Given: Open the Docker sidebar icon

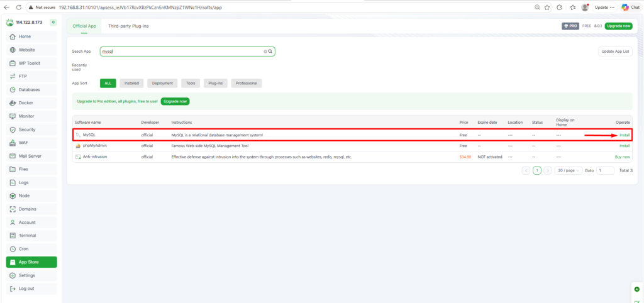Looking at the screenshot, I should click(13, 102).
